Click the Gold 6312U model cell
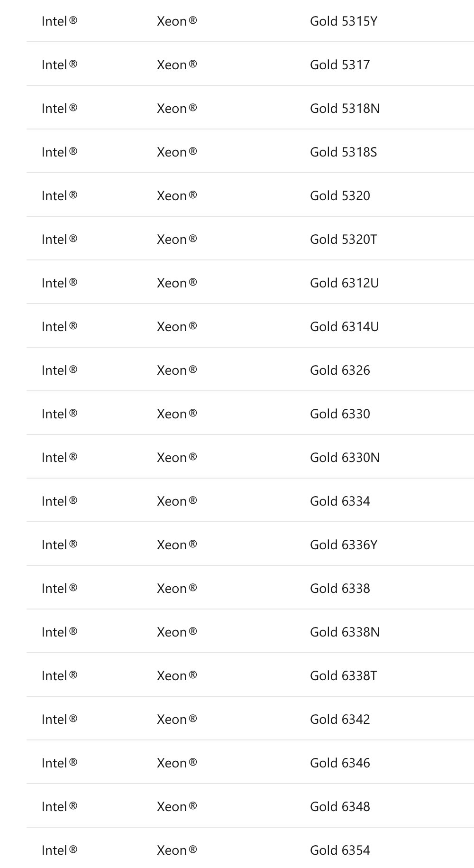This screenshot has height=868, width=474. 344,283
